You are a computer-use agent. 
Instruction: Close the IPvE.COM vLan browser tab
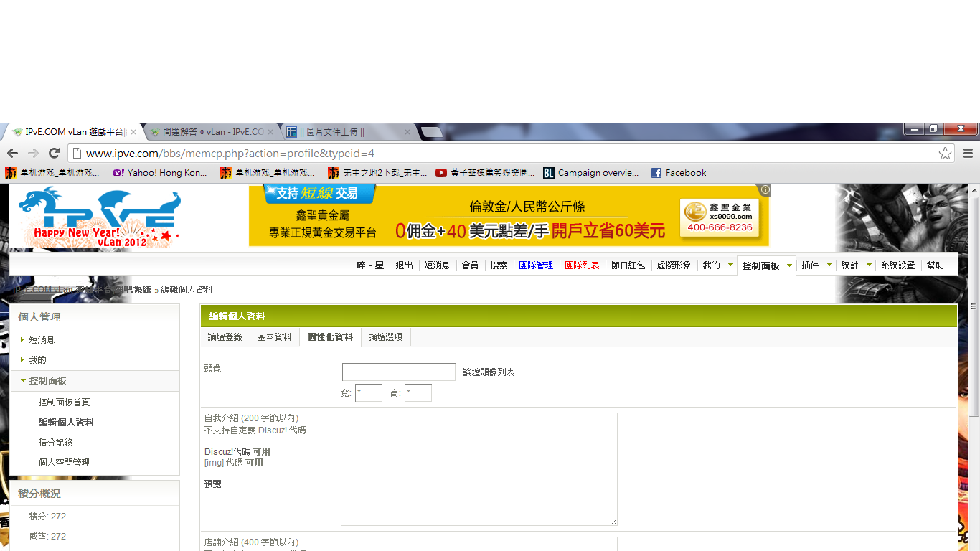133,132
